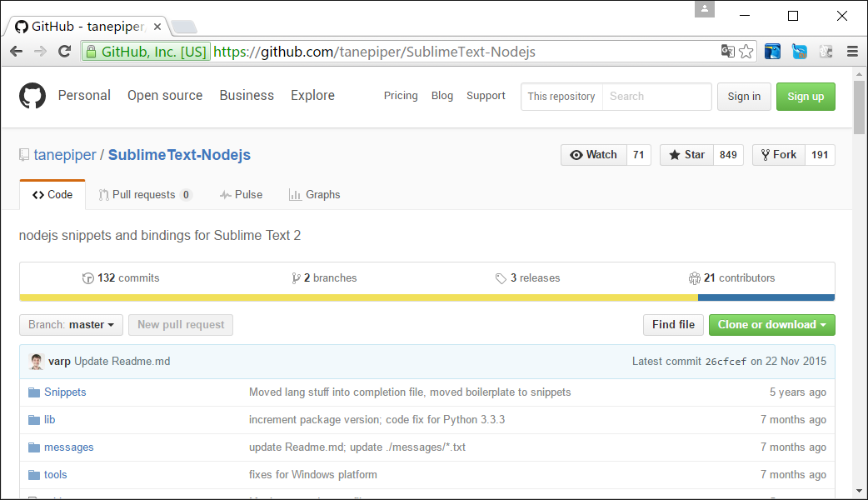View the 132 commits
Screen dimensions: 868x500
121,278
